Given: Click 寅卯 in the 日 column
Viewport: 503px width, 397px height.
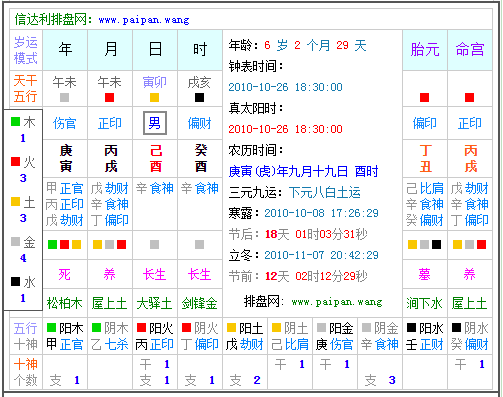Looking at the screenshot, I should [x=155, y=82].
